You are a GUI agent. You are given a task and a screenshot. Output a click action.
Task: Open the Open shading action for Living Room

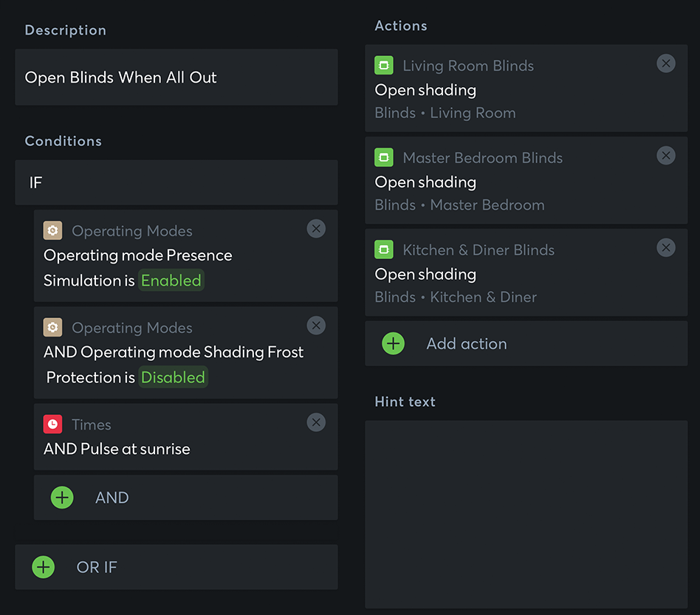click(425, 90)
